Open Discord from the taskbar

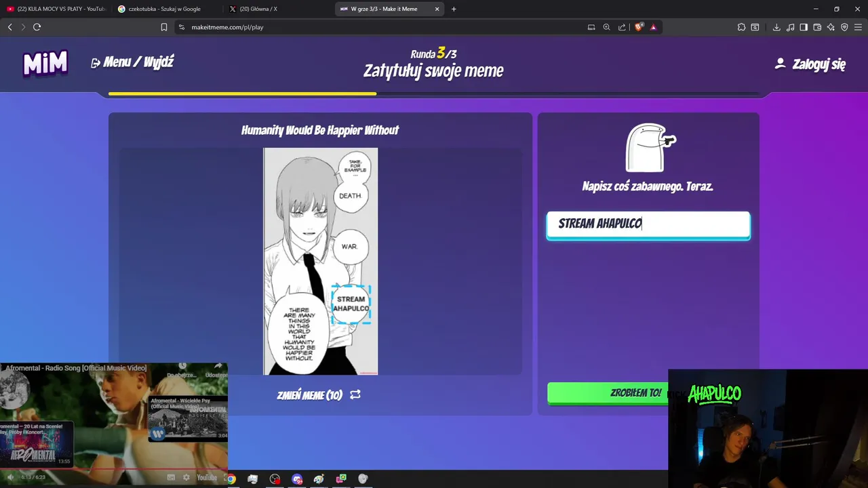(x=297, y=479)
